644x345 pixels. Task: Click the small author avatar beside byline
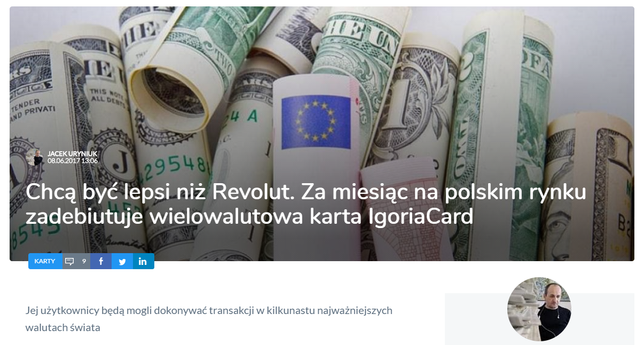34,157
